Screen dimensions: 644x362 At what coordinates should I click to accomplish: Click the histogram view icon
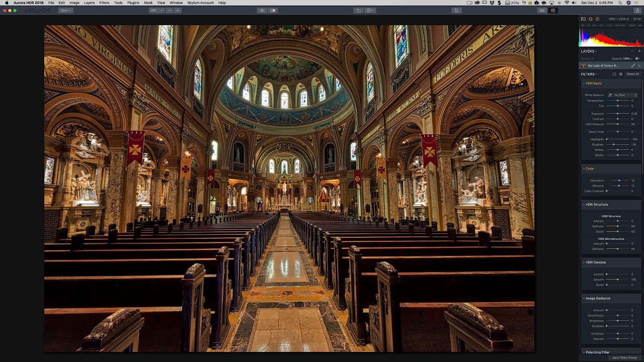584,19
